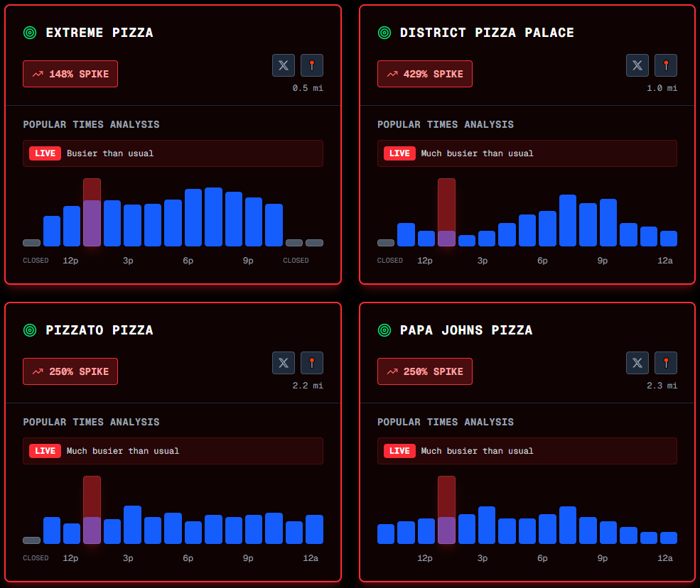Click 'Much busier than usual' on Pizzato Pizza

123,451
